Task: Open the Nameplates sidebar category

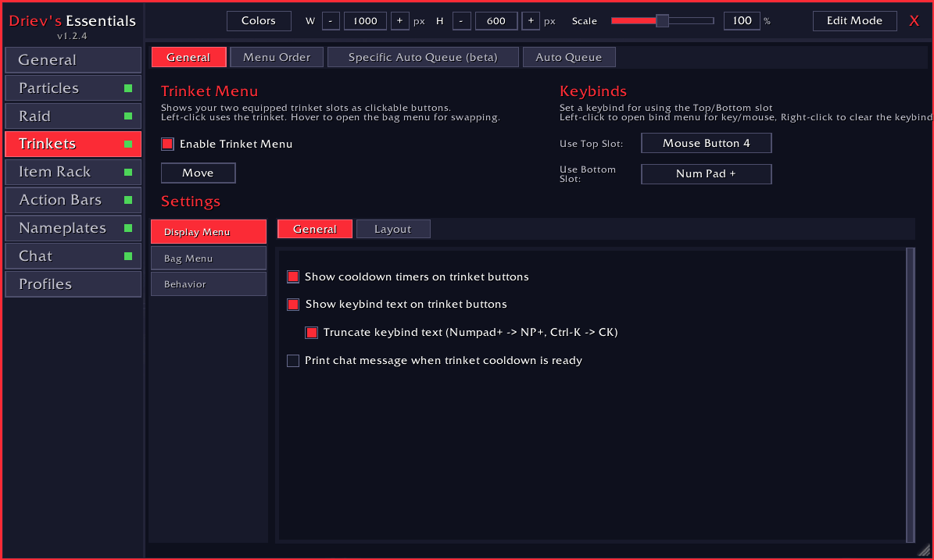Action: (73, 228)
